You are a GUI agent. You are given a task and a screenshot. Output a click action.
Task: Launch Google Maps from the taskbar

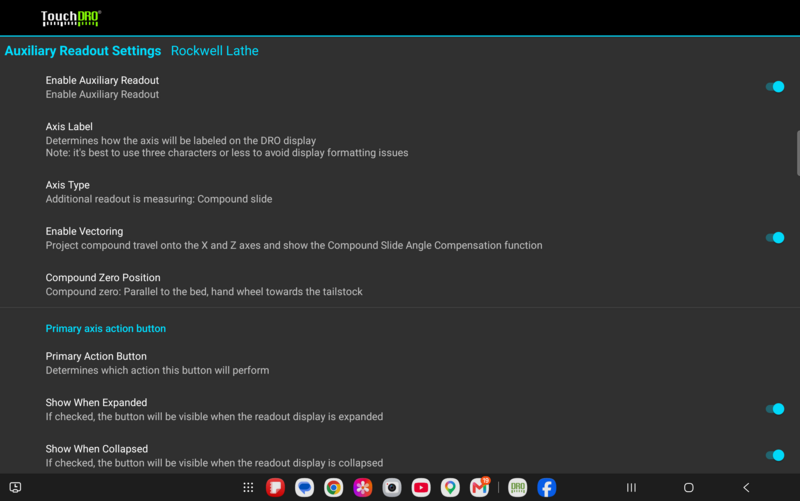pyautogui.click(x=450, y=488)
